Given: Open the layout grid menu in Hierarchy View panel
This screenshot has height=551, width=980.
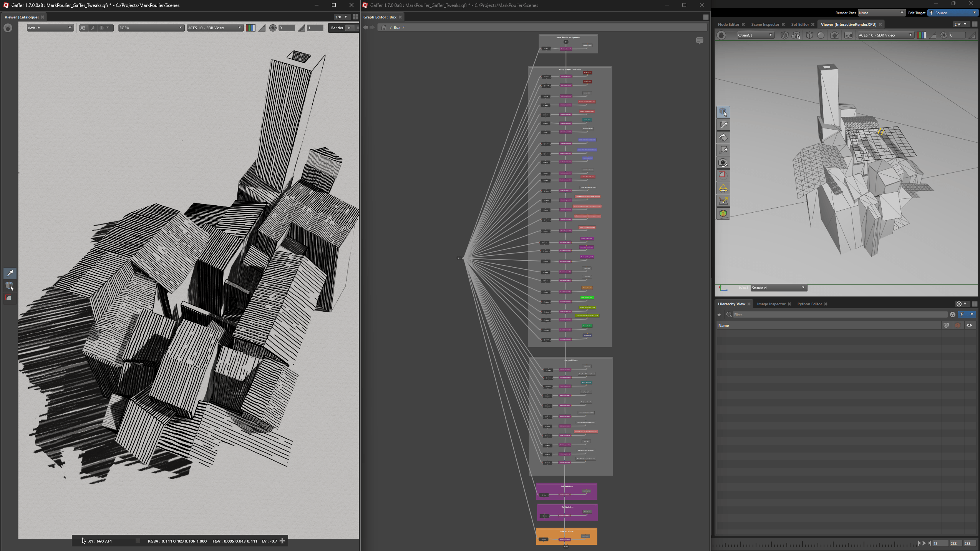Looking at the screenshot, I should (975, 304).
